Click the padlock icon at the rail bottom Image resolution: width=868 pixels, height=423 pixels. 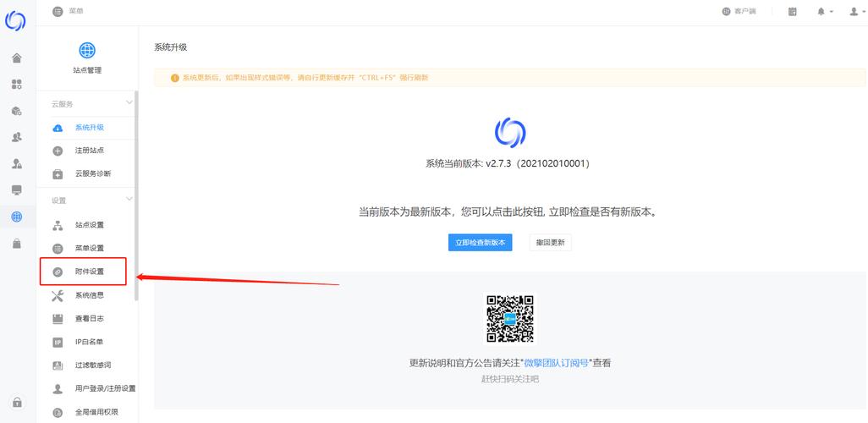[x=17, y=403]
